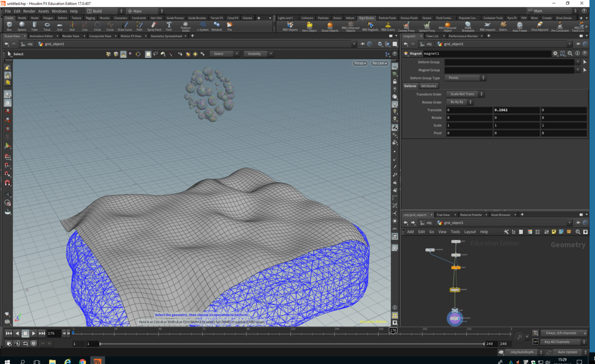Open the Render menu

coord(29,11)
